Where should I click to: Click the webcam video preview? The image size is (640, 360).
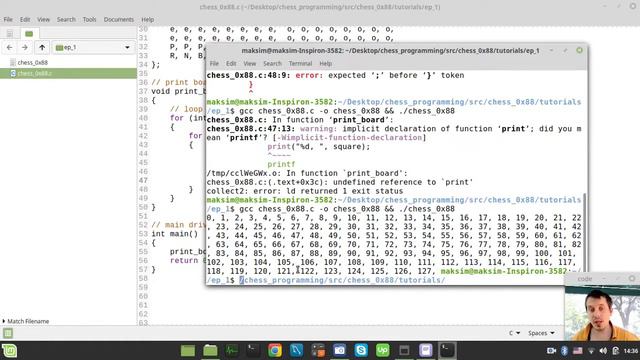point(602,313)
